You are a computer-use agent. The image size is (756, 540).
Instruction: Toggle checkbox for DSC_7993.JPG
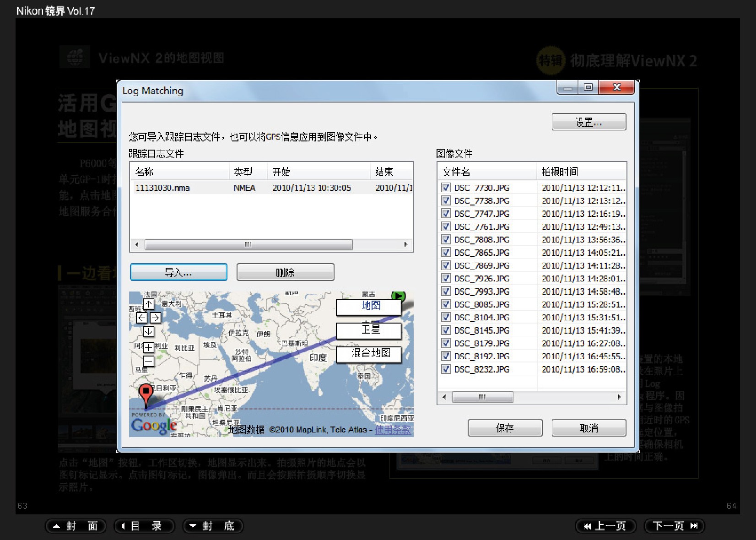(x=446, y=291)
